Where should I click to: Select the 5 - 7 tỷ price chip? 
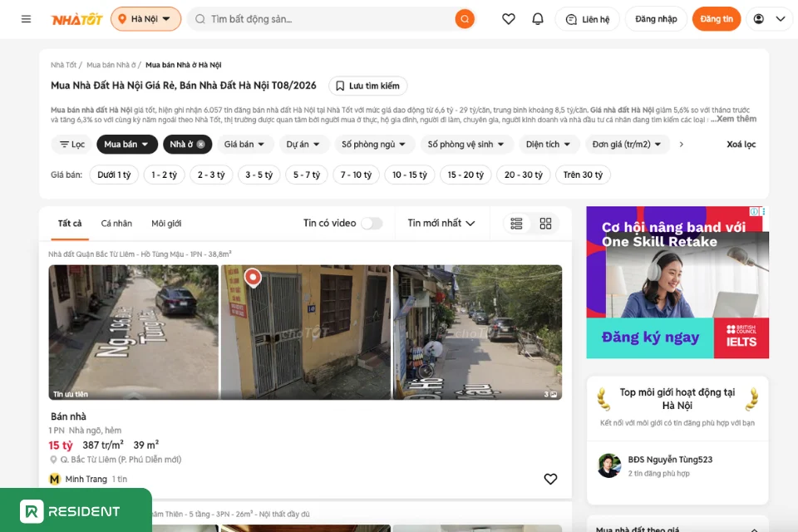click(x=307, y=175)
